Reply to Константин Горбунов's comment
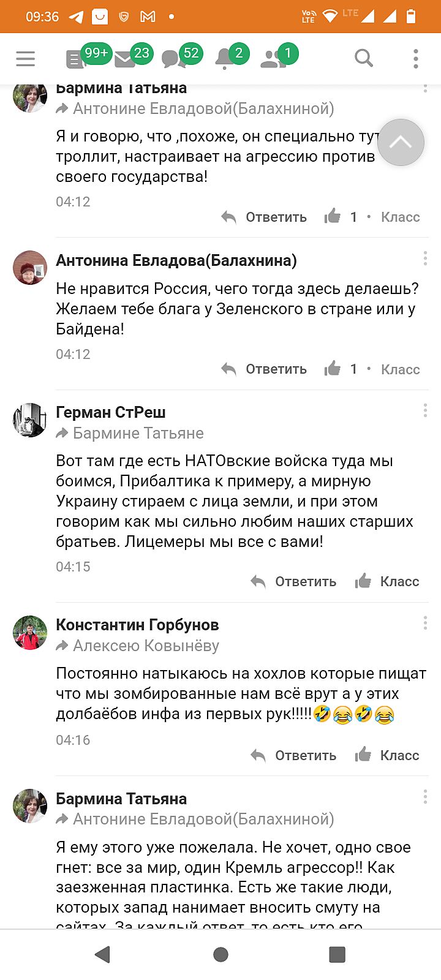The image size is (441, 980). pyautogui.click(x=294, y=755)
